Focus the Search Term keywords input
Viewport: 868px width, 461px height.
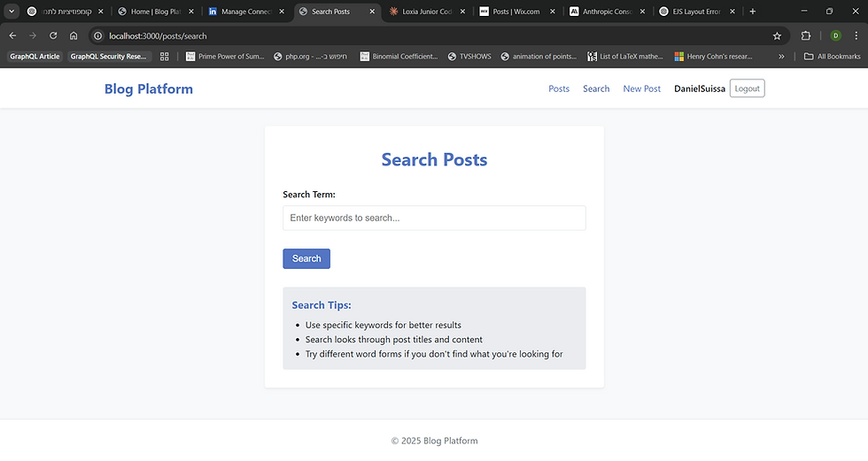tap(434, 218)
